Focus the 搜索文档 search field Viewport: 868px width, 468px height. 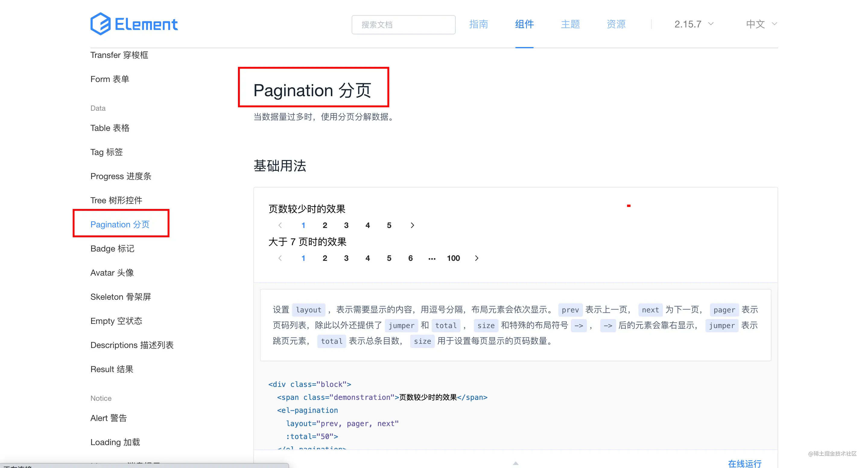pyautogui.click(x=403, y=25)
